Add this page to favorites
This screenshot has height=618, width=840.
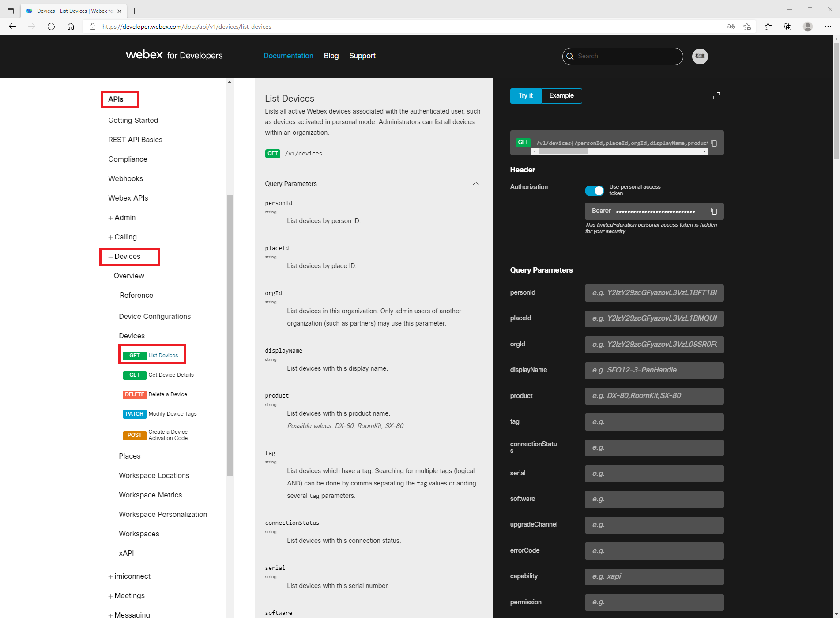747,27
